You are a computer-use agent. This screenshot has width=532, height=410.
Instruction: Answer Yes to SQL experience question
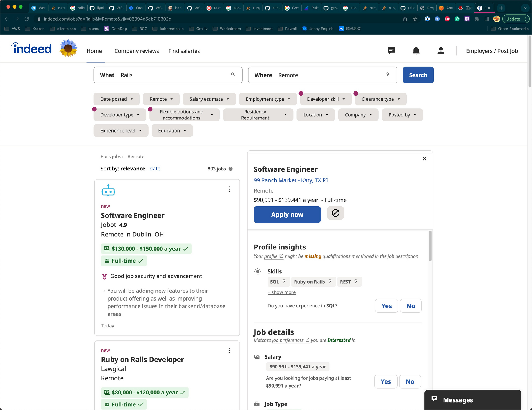pyautogui.click(x=387, y=306)
